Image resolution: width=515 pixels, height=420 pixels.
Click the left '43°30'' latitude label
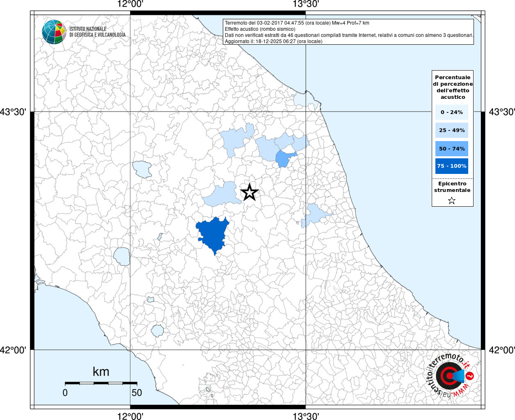click(x=14, y=112)
